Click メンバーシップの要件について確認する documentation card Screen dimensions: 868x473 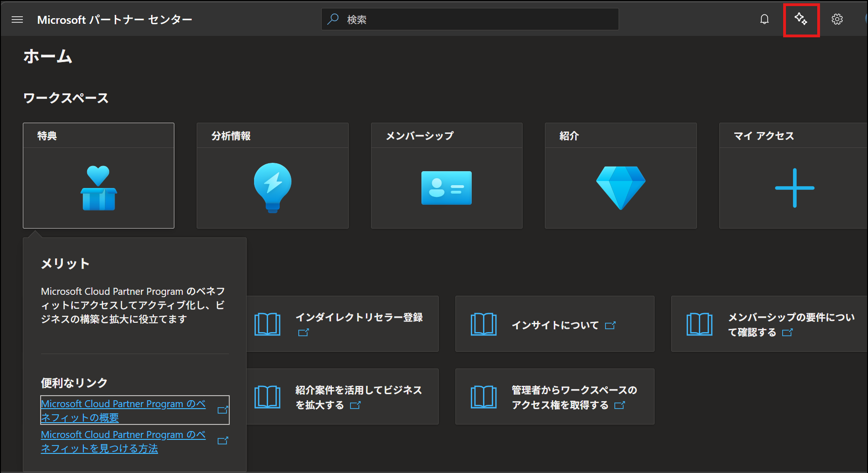pos(769,324)
